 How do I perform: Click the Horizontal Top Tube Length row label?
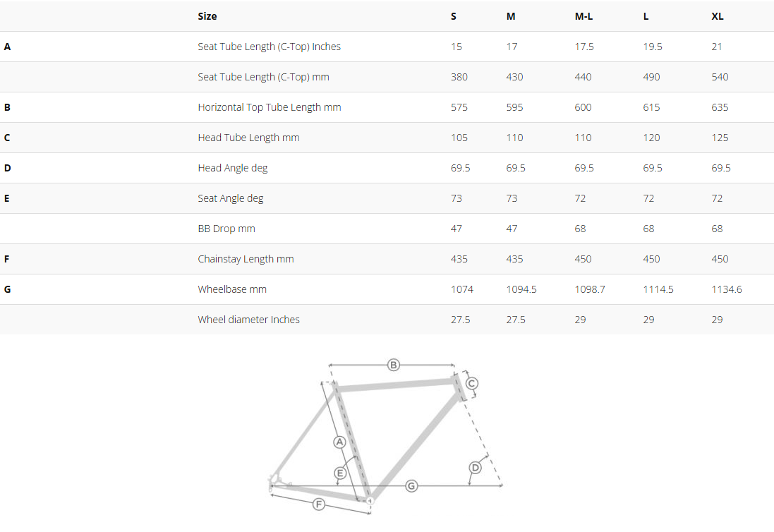270,107
